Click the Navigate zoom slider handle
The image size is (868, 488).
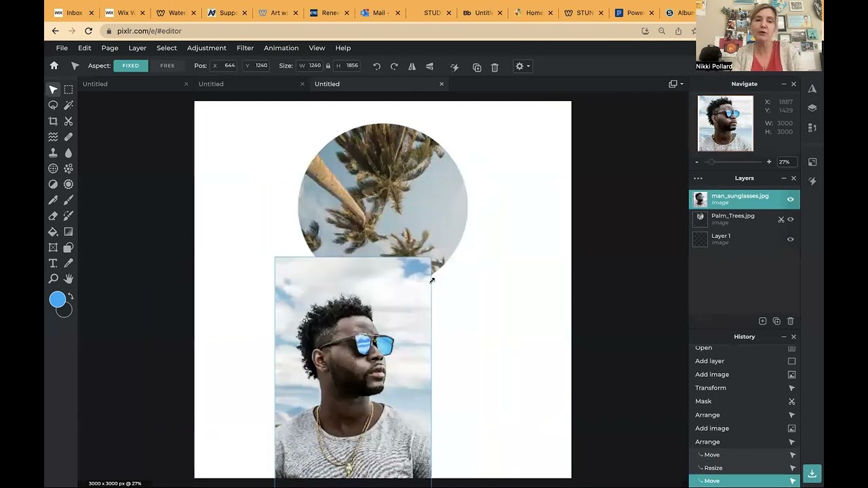tap(710, 162)
